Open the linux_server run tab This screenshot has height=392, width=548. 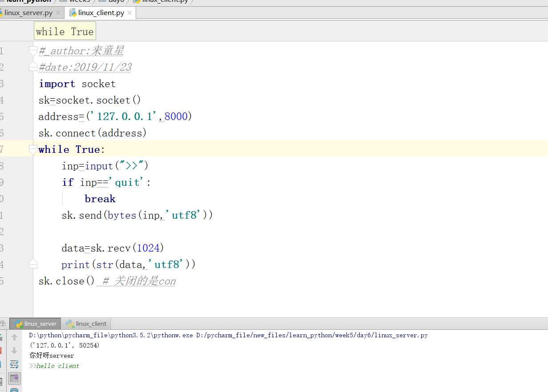[36, 324]
